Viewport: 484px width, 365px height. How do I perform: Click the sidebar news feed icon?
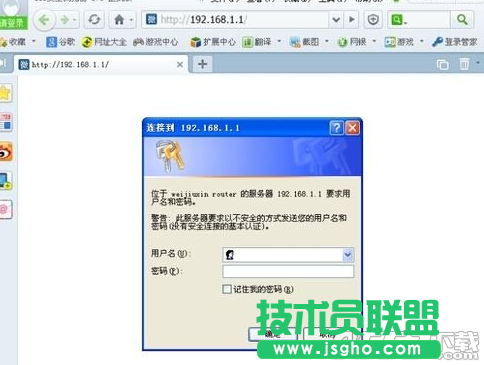[6, 122]
